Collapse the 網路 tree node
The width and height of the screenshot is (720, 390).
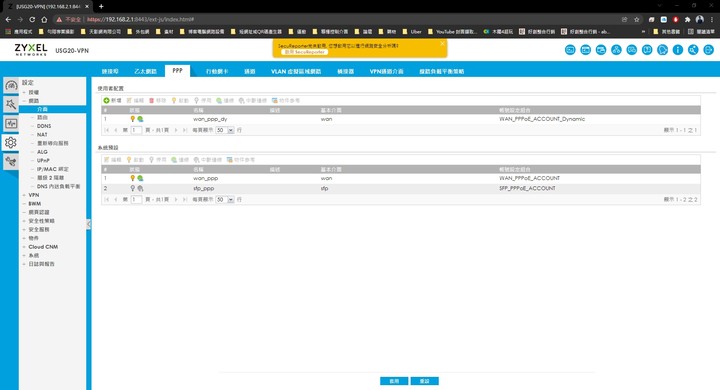coord(24,101)
